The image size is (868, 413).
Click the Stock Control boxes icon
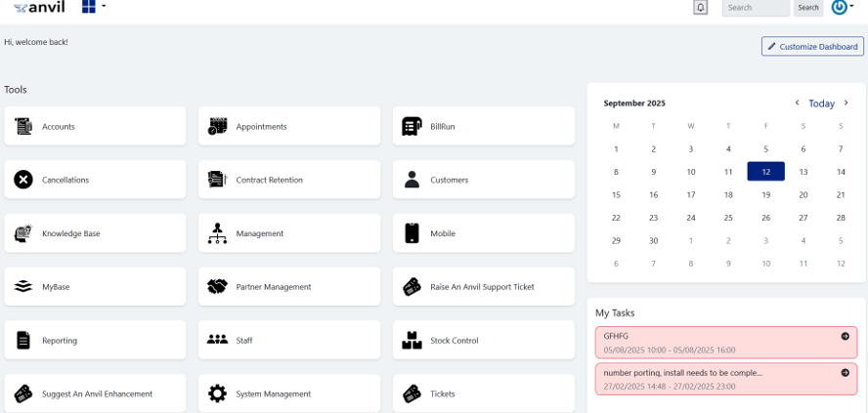coord(412,341)
